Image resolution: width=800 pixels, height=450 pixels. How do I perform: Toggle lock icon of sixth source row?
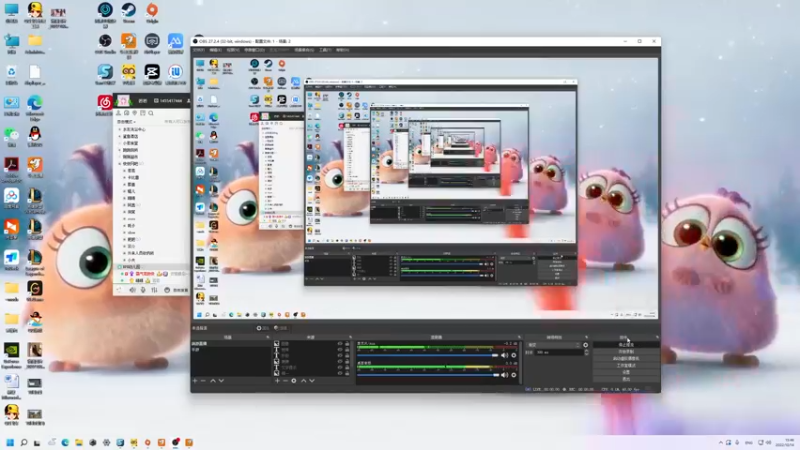point(347,373)
